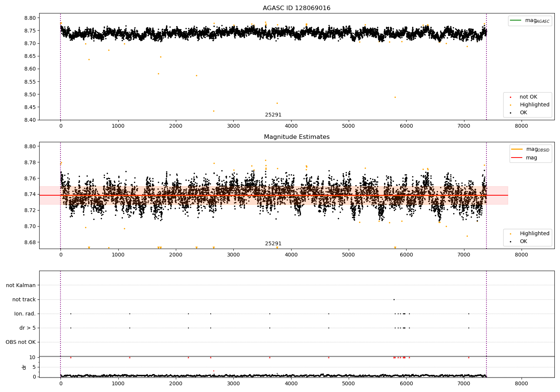Click the 8.65 y-tick in the top plot
This screenshot has width=560, height=392.
click(x=30, y=56)
